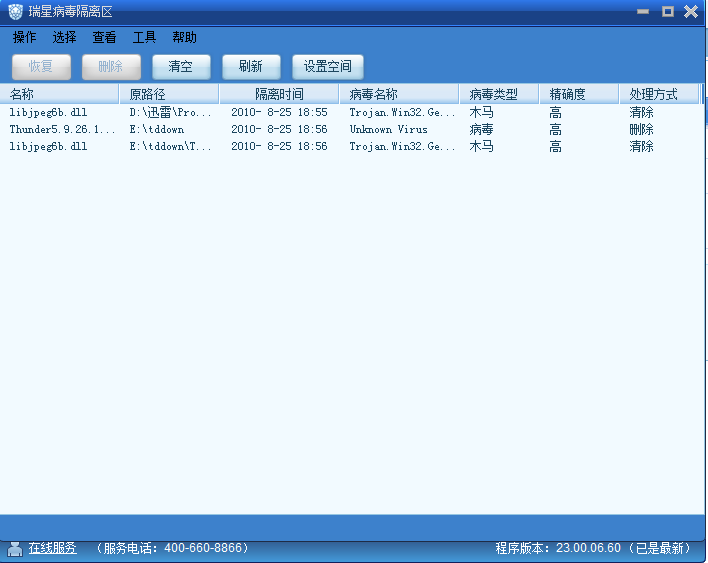Sort by 名称 column header
The width and height of the screenshot is (708, 563).
pos(59,94)
